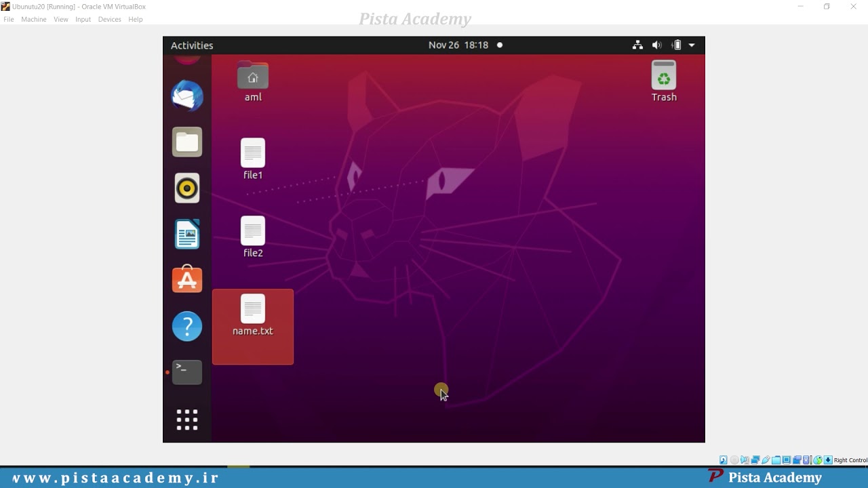Open the VirtualBox Input menu
The width and height of the screenshot is (868, 488).
tap(83, 20)
